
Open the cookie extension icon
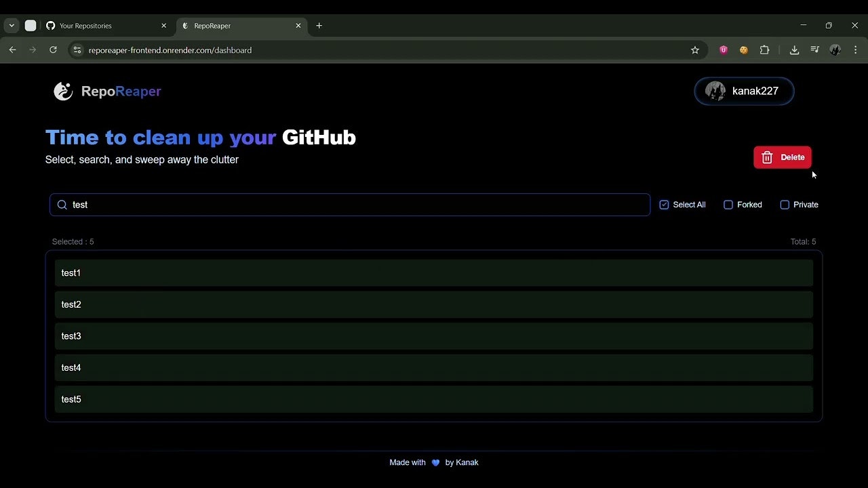point(744,50)
